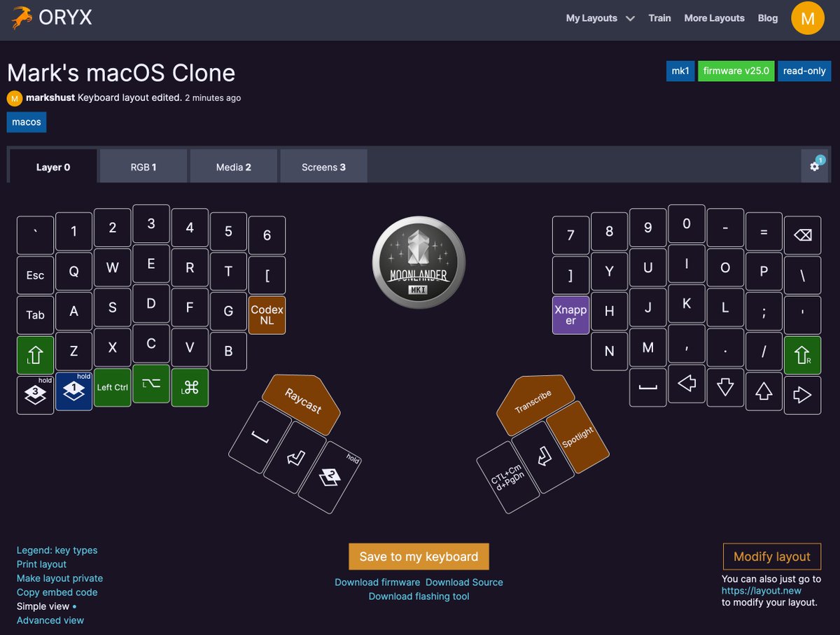Screen dimensions: 840x635
Task: Open the https://layout.new link
Action: point(762,591)
